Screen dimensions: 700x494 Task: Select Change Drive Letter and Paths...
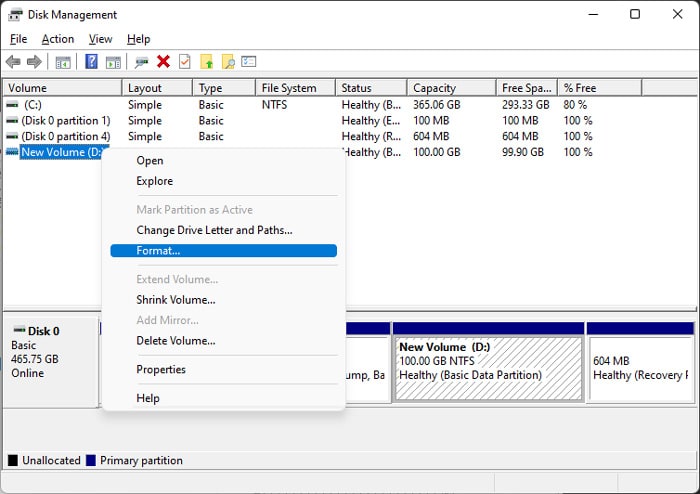pos(223,230)
